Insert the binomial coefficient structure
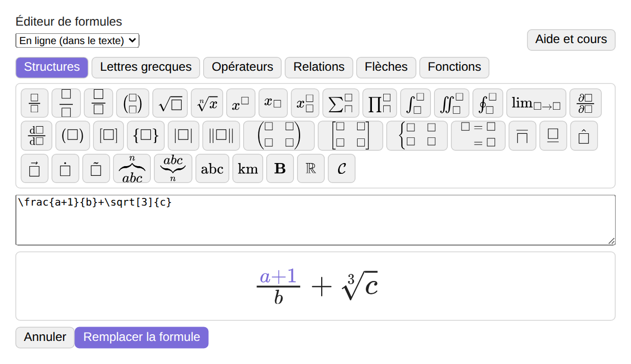This screenshot has height=364, width=631. click(133, 103)
